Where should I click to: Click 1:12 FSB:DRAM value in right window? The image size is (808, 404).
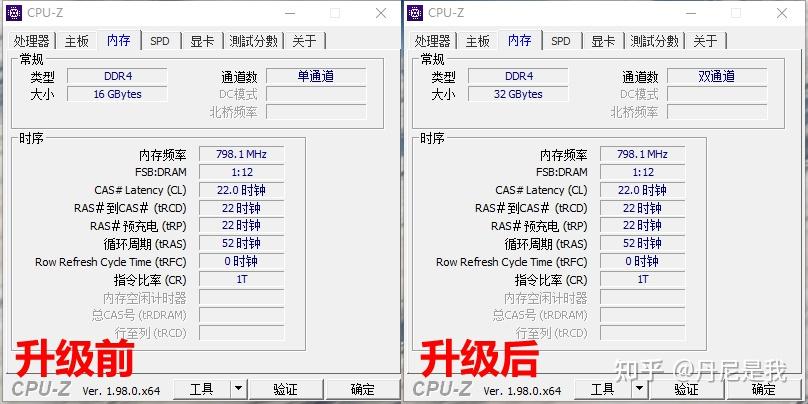tap(643, 172)
